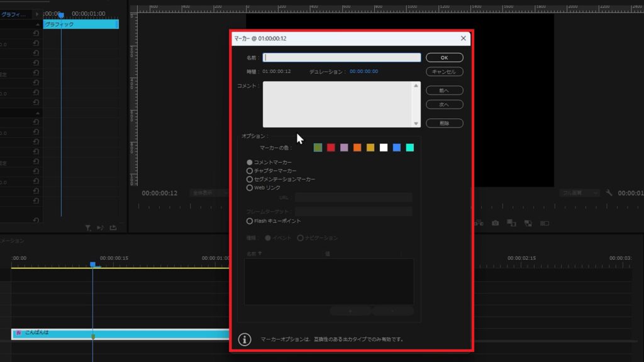Select the green marker color swatch
This screenshot has height=362, width=644.
point(318,148)
